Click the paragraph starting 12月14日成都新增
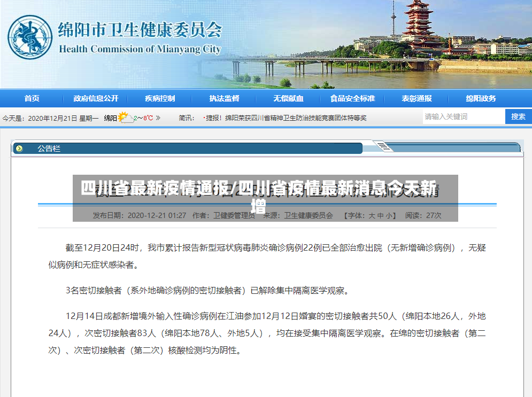Viewport: 532px width, 397px height. click(x=267, y=333)
